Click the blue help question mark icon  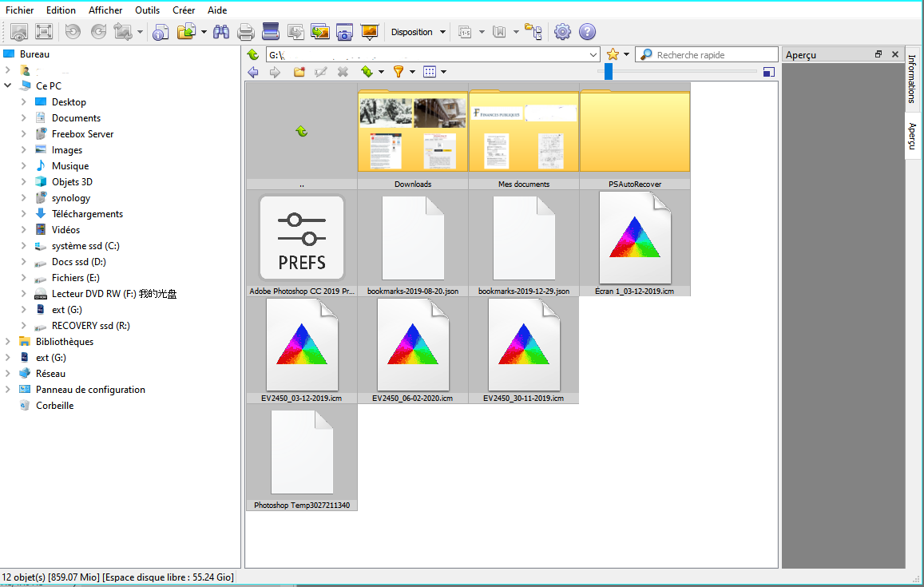click(587, 32)
